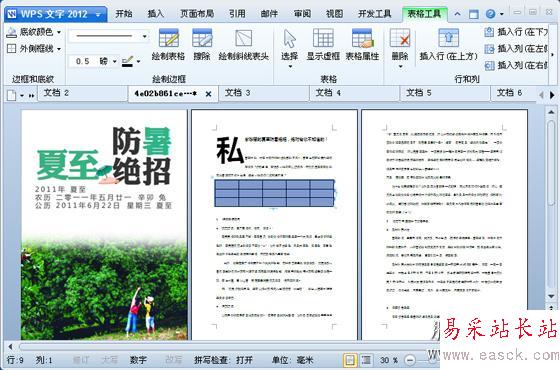Switch to document tab 文档 2
560x370 pixels.
coord(83,94)
